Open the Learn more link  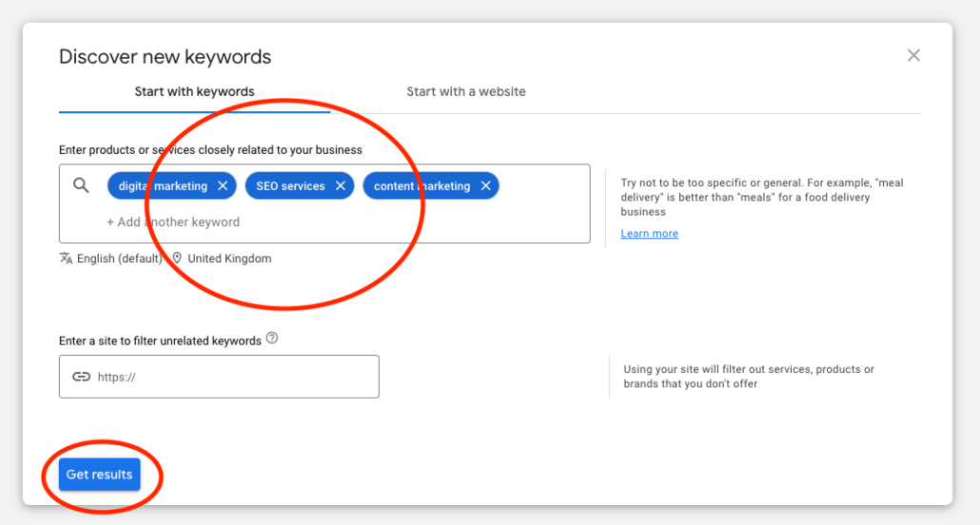pyautogui.click(x=649, y=234)
